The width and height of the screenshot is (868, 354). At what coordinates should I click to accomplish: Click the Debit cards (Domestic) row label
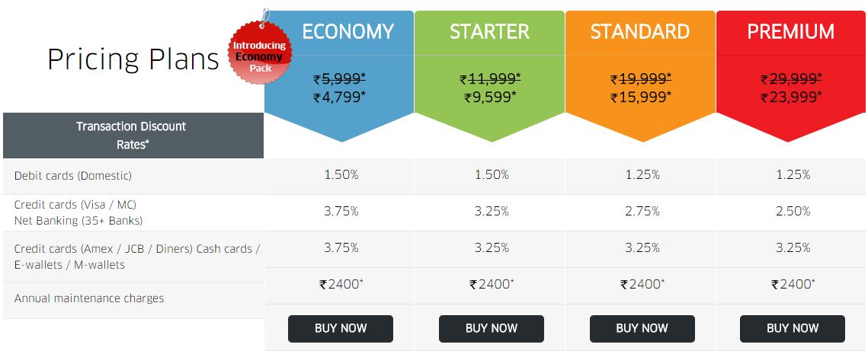tap(73, 176)
